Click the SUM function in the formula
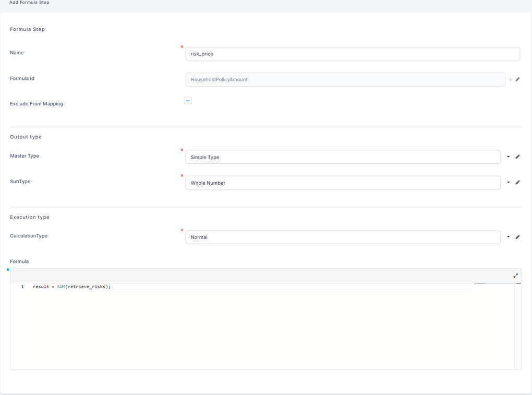 point(61,286)
